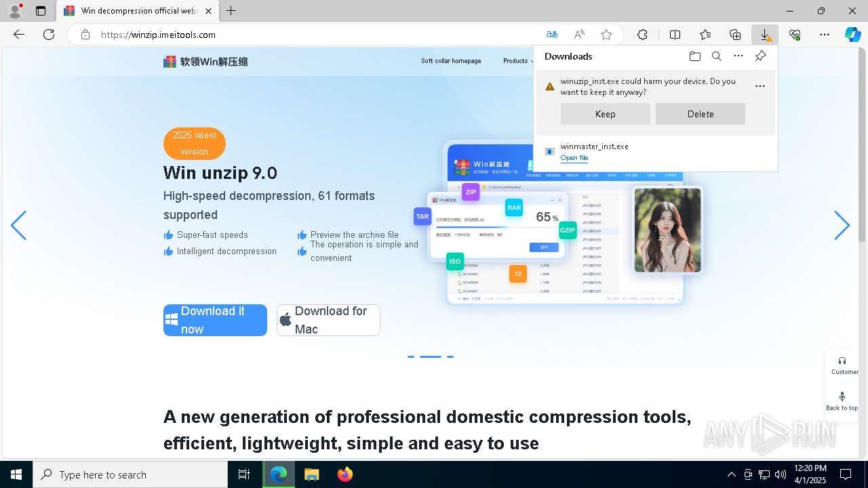Click the taskbar search box
This screenshot has height=488, width=868.
(130, 474)
